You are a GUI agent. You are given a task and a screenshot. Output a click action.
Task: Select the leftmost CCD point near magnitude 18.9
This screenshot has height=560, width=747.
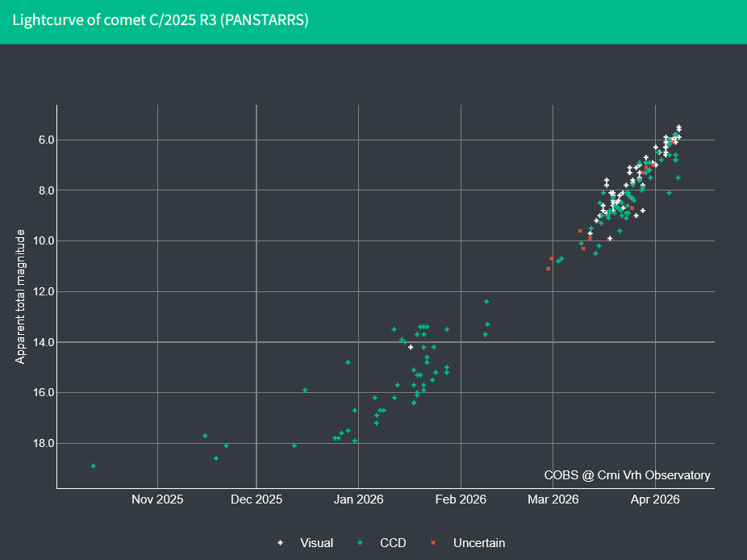94,466
